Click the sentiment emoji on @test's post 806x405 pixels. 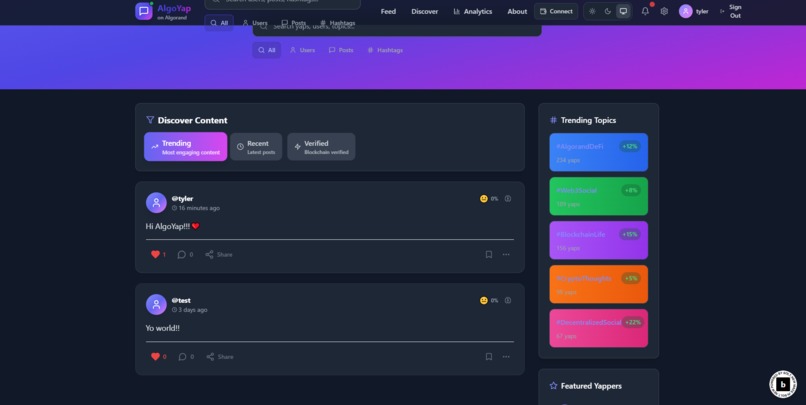click(x=484, y=300)
